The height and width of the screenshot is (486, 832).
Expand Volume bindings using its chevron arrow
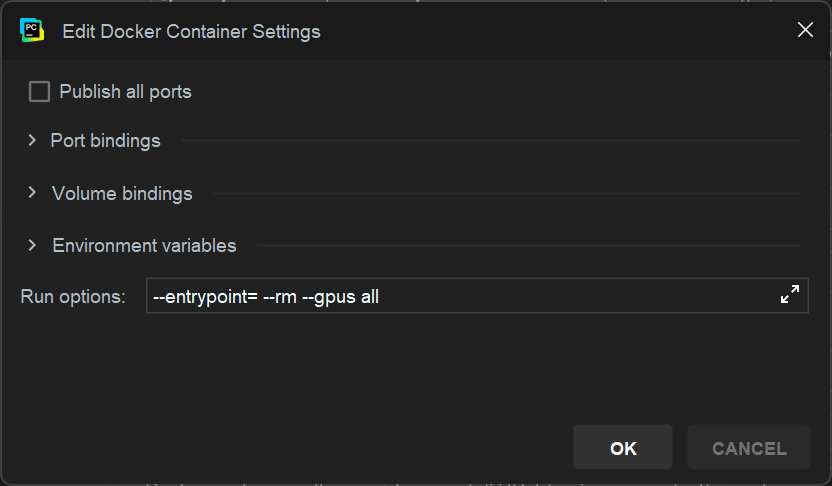(32, 193)
